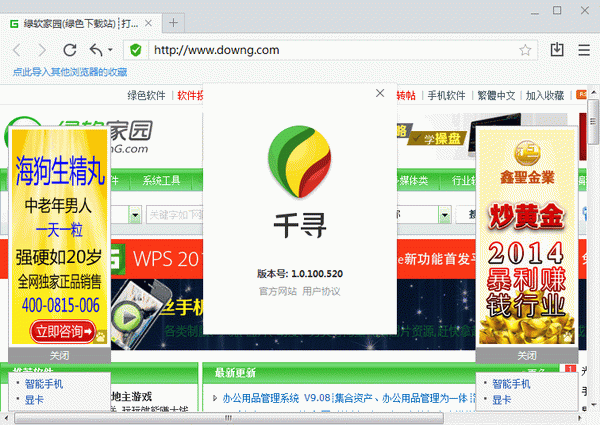Click the horizontal scrollbar's right arrow

point(581,418)
